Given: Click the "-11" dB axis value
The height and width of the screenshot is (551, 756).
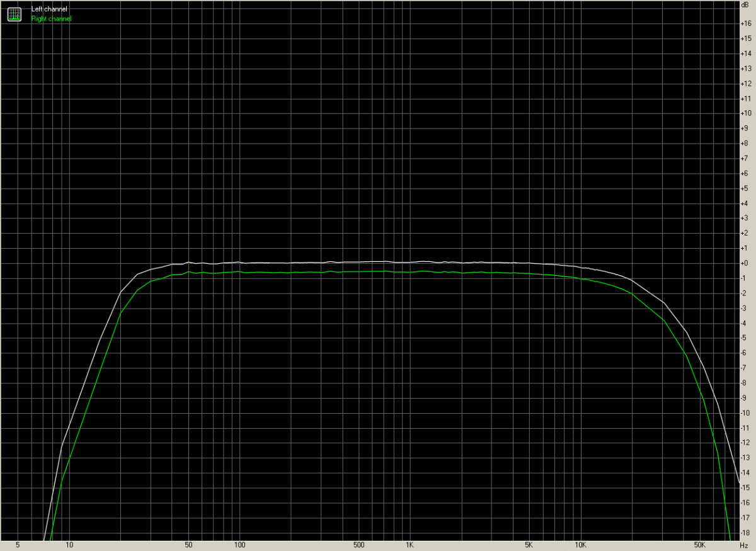Looking at the screenshot, I should [747, 428].
